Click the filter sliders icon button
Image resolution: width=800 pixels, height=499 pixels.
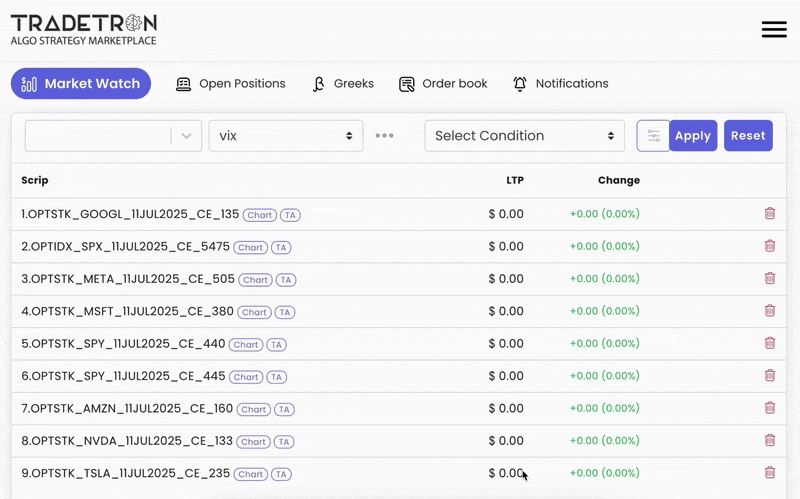coord(653,136)
